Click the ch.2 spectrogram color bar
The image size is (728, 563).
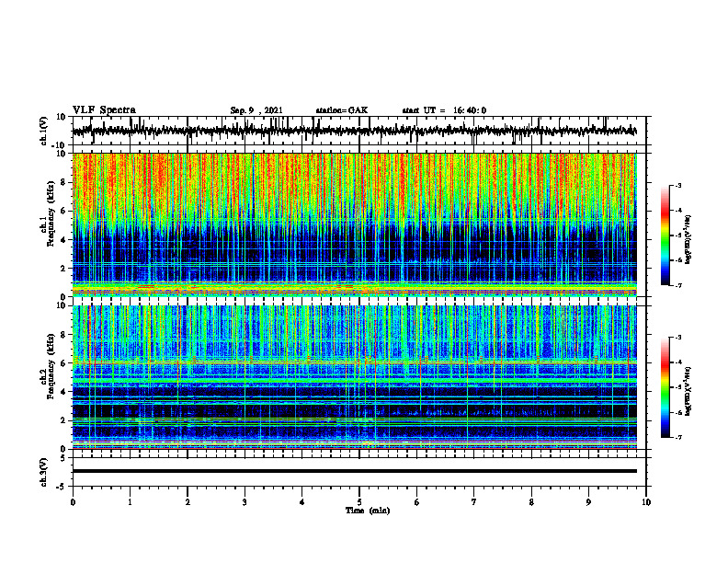pos(665,387)
